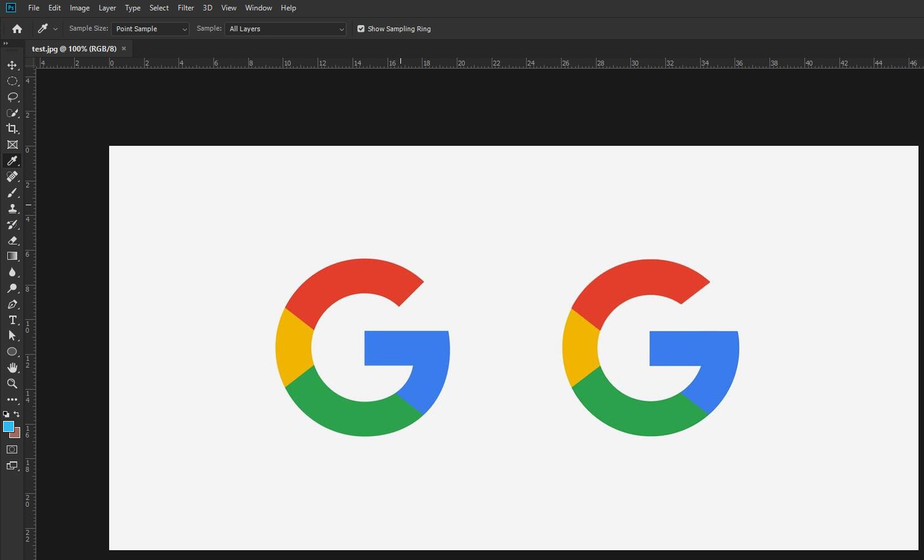Click the Home button
Viewport: 924px width, 560px height.
point(16,29)
